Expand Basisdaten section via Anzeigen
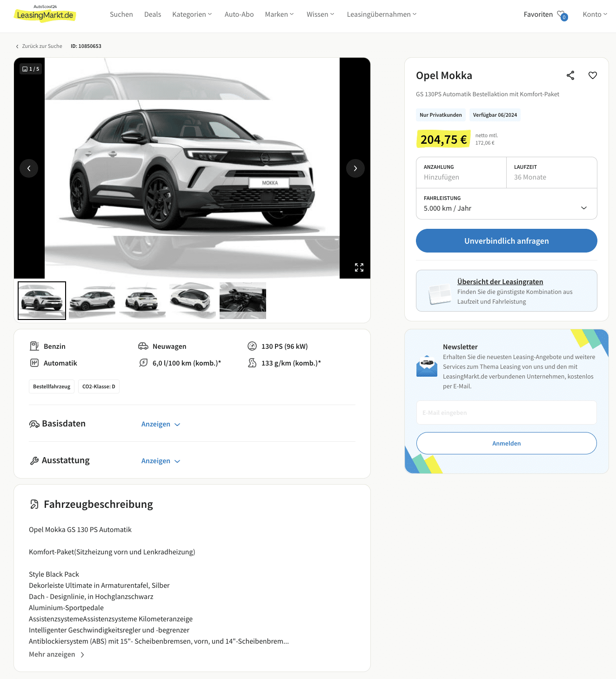The width and height of the screenshot is (616, 679). [161, 424]
